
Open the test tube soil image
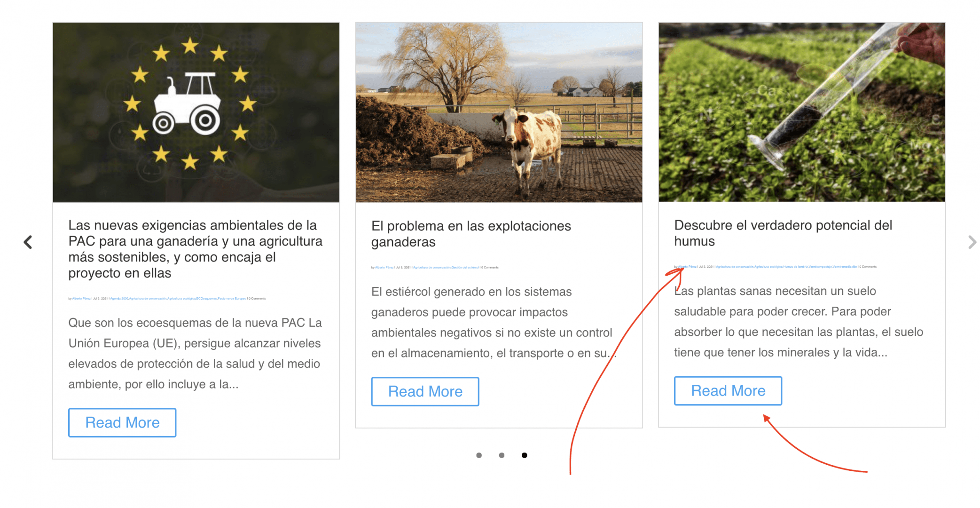tap(802, 112)
